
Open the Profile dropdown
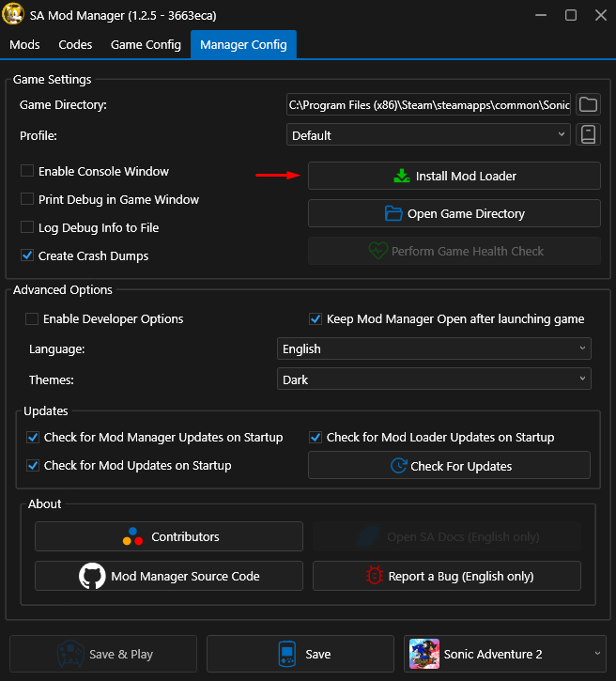[428, 135]
